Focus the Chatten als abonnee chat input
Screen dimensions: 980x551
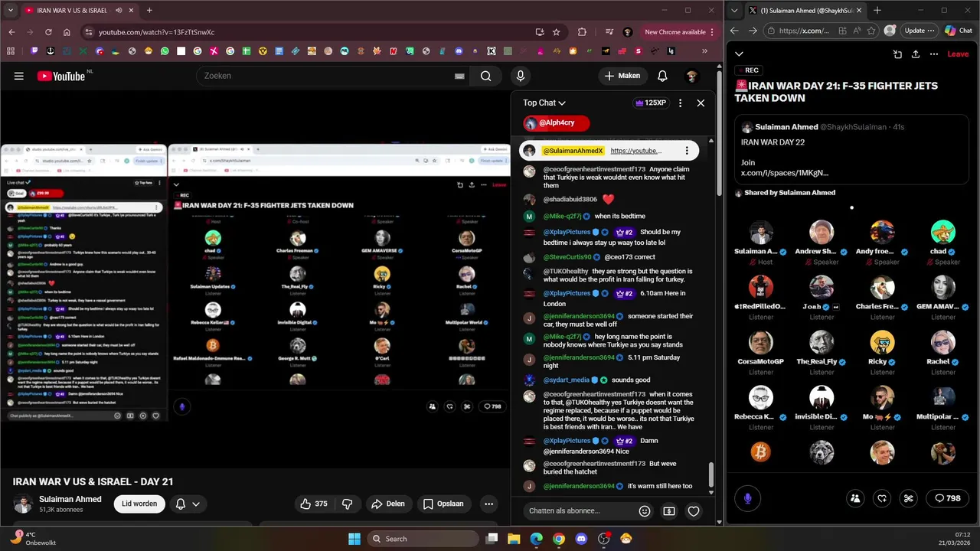(580, 511)
